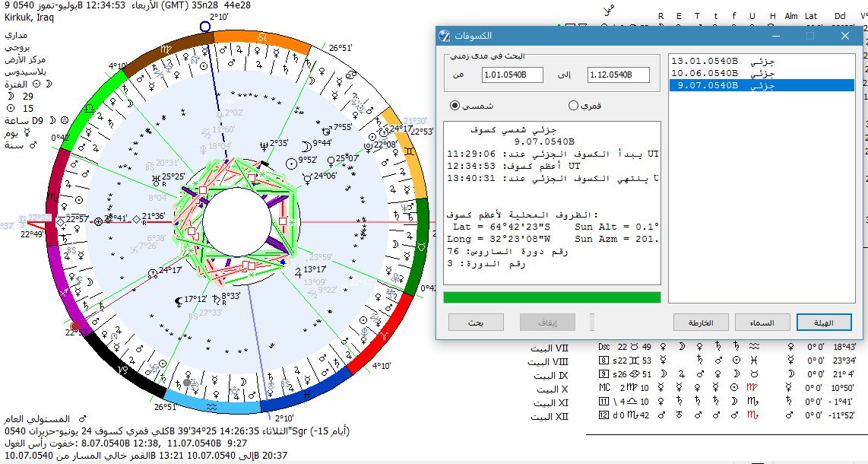
Task: Click the البيت IX row label
Action: 550,376
